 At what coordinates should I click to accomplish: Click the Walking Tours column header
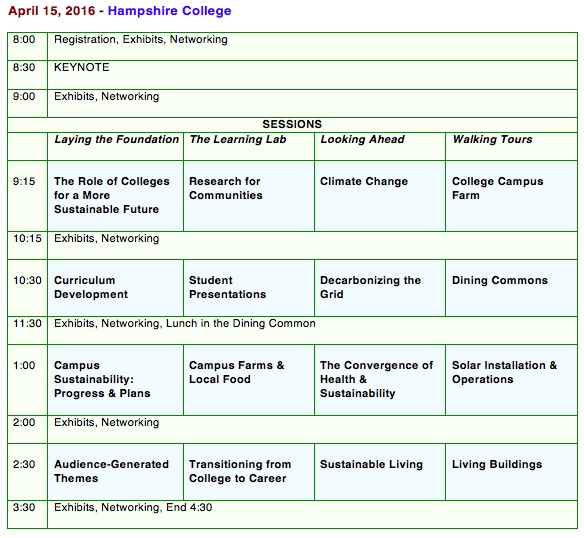[x=492, y=139]
